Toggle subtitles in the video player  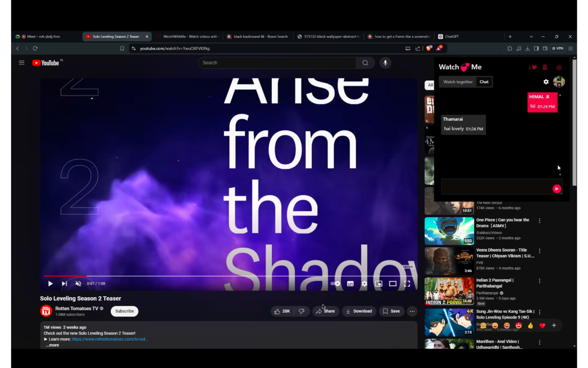(350, 284)
